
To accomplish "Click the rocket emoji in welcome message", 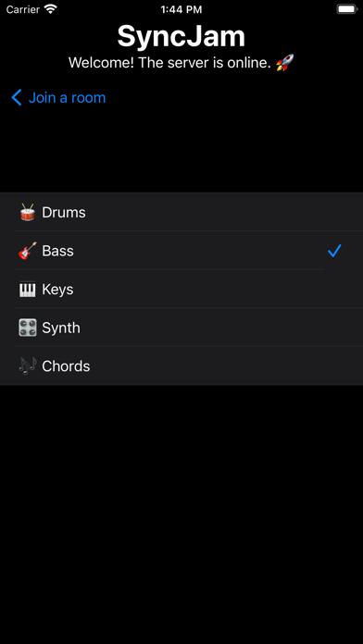I will pyautogui.click(x=285, y=63).
